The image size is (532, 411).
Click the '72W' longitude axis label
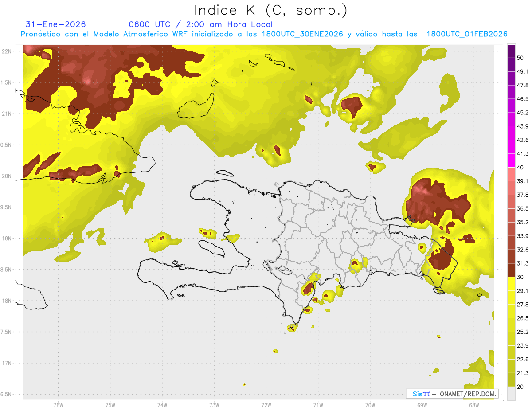coord(266,405)
